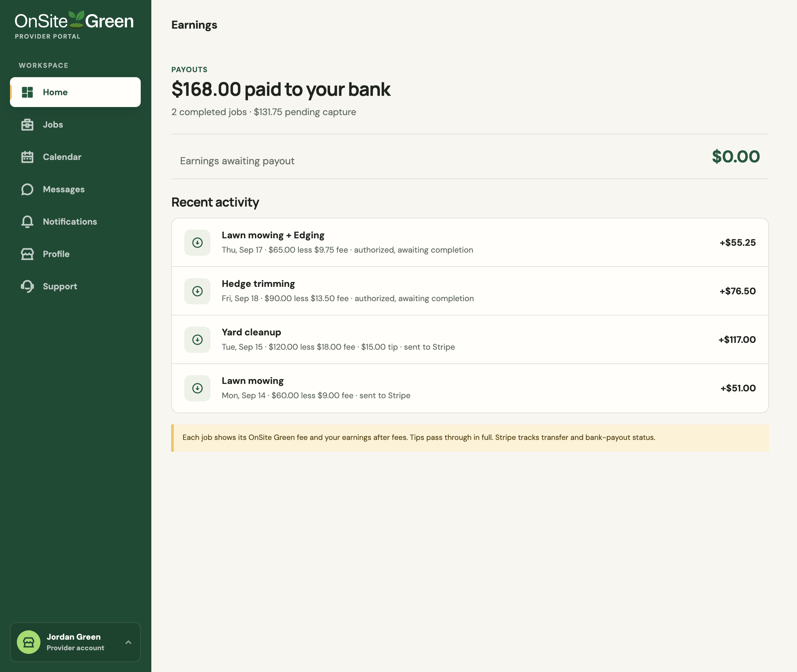Image resolution: width=797 pixels, height=672 pixels.
Task: Open Messages from the sidebar
Action: 75,189
